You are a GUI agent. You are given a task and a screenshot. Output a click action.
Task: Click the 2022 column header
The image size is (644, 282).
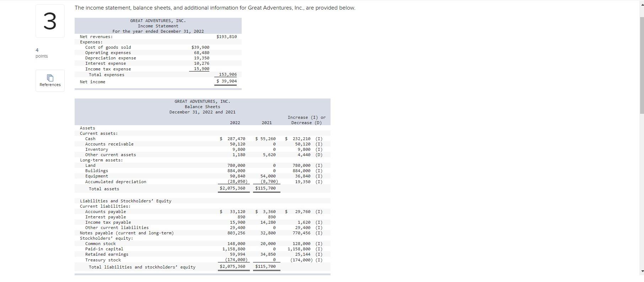tap(235, 123)
